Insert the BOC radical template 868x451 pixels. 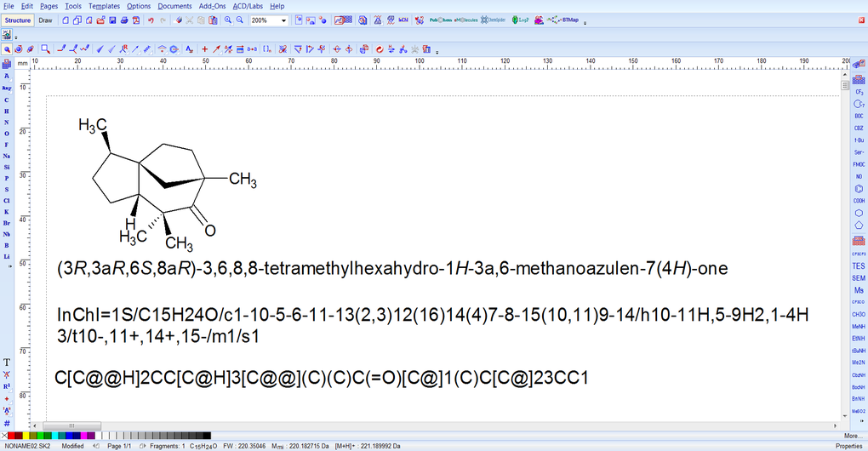859,117
